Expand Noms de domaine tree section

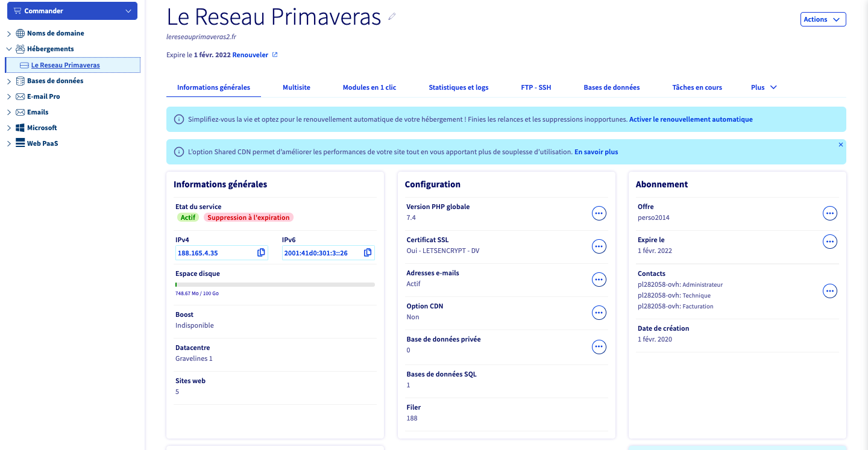click(9, 34)
